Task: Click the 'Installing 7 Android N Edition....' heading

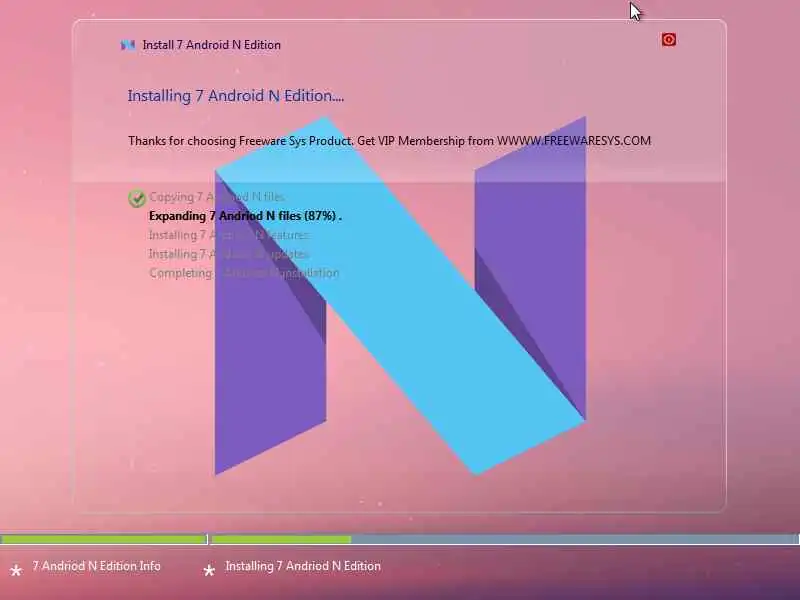Action: point(236,96)
